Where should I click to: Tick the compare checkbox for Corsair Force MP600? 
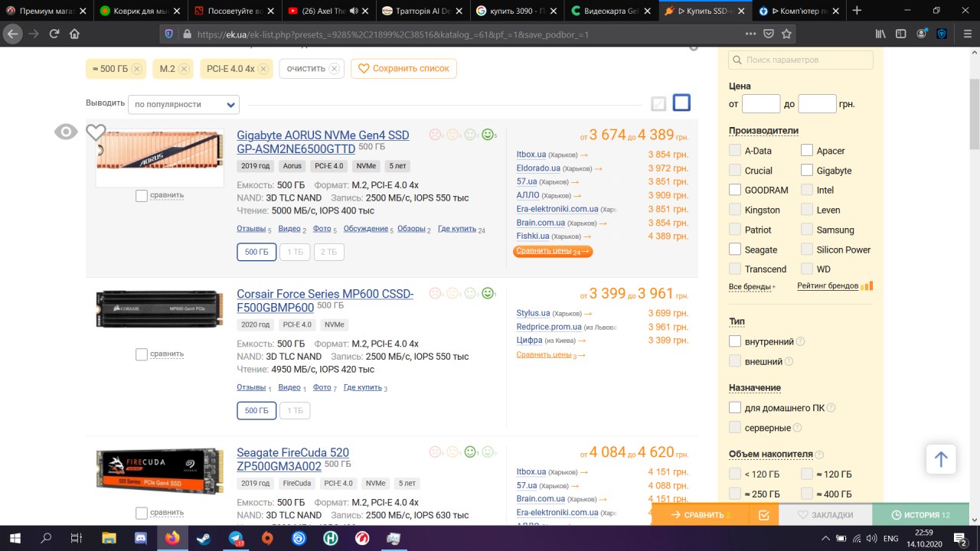(141, 354)
